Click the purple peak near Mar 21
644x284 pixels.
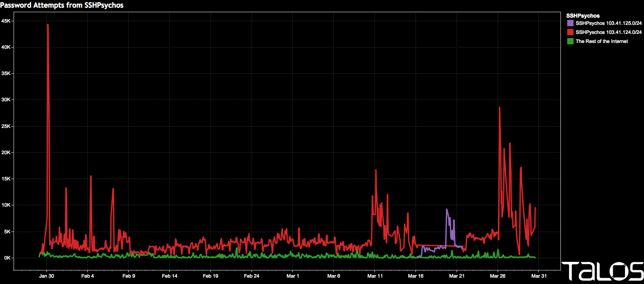tap(447, 209)
